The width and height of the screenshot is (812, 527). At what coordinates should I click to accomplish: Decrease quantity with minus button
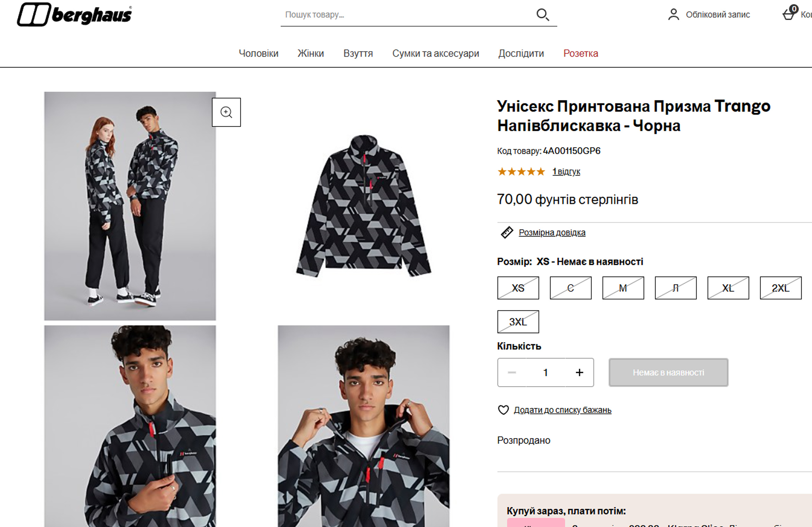click(512, 373)
